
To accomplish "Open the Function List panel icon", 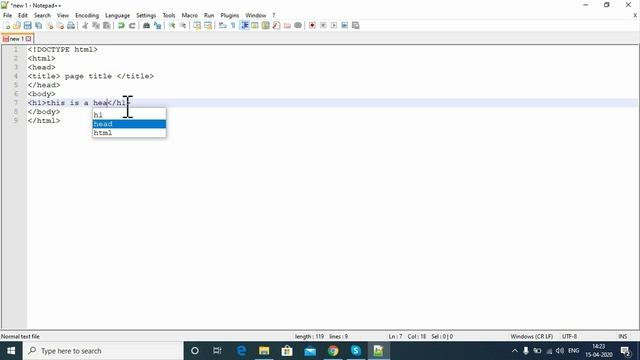I will [x=276, y=25].
